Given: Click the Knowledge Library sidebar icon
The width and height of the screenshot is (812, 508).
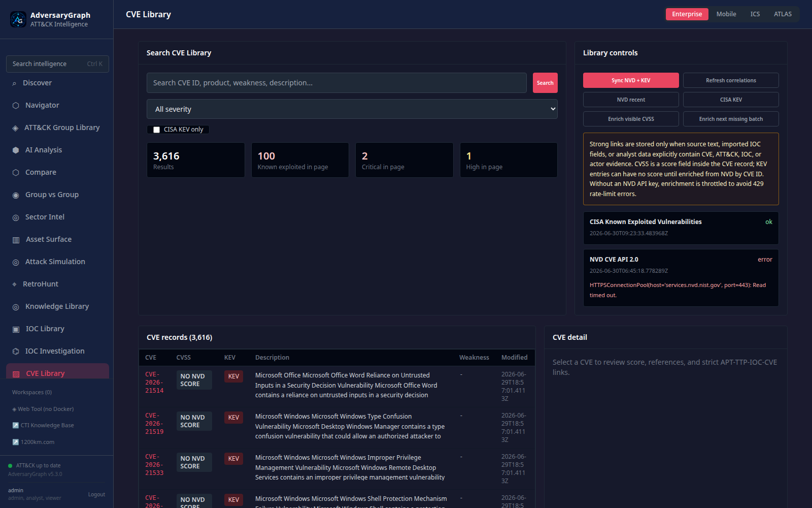Looking at the screenshot, I should (16, 307).
